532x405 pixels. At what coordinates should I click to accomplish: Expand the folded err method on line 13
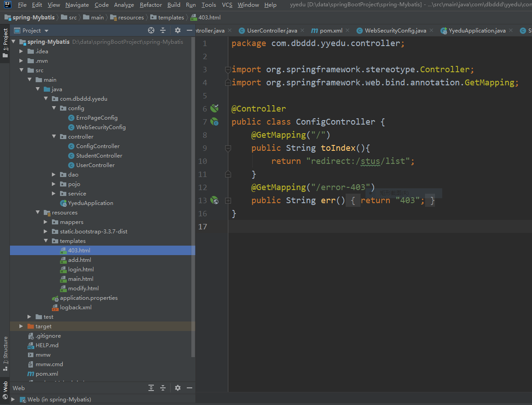click(x=227, y=200)
